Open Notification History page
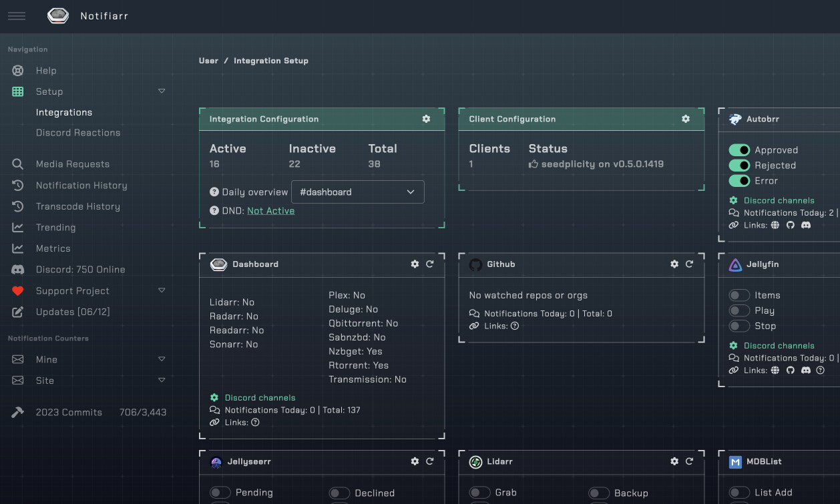 (81, 186)
